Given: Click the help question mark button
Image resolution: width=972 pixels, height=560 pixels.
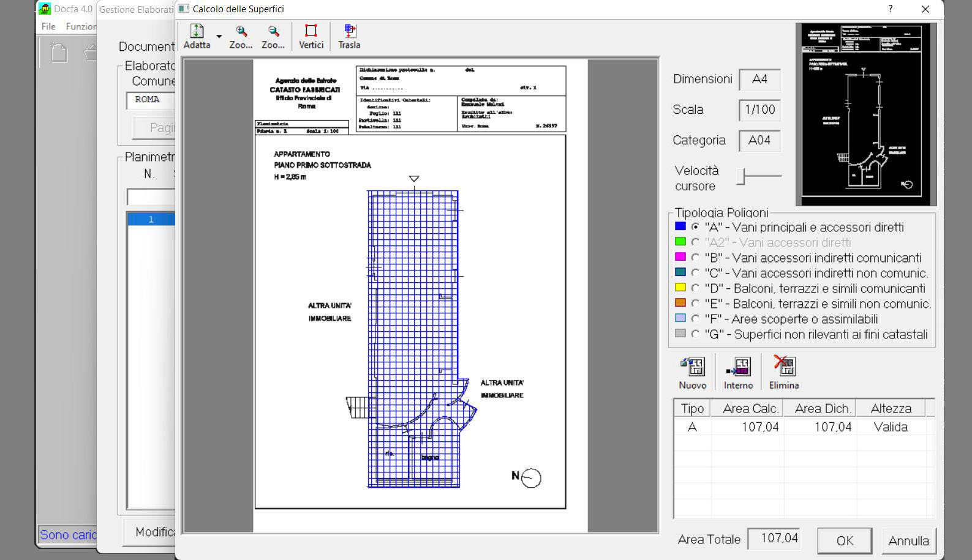Looking at the screenshot, I should [890, 9].
